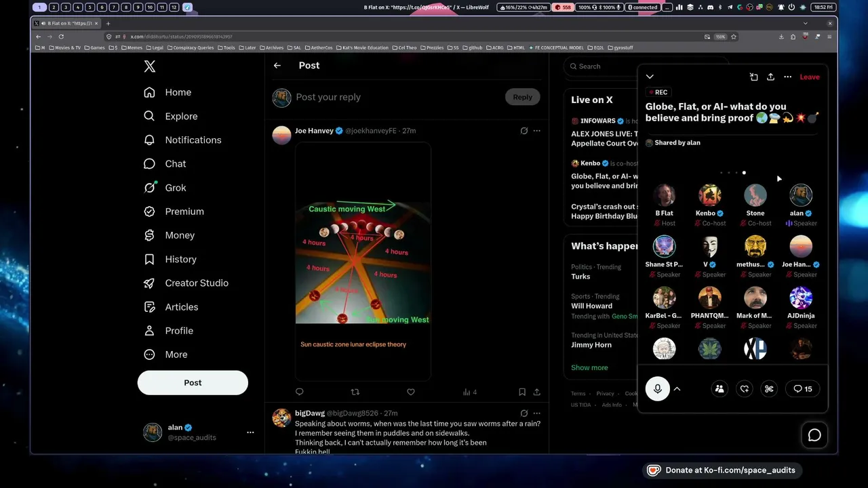The image size is (868, 488).
Task: Open a new browser tab with plus
Action: coord(108,23)
